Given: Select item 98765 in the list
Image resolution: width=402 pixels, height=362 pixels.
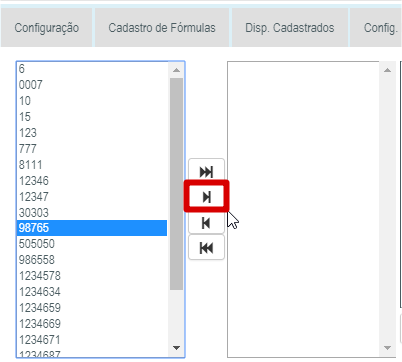Looking at the screenshot, I should [92, 228].
